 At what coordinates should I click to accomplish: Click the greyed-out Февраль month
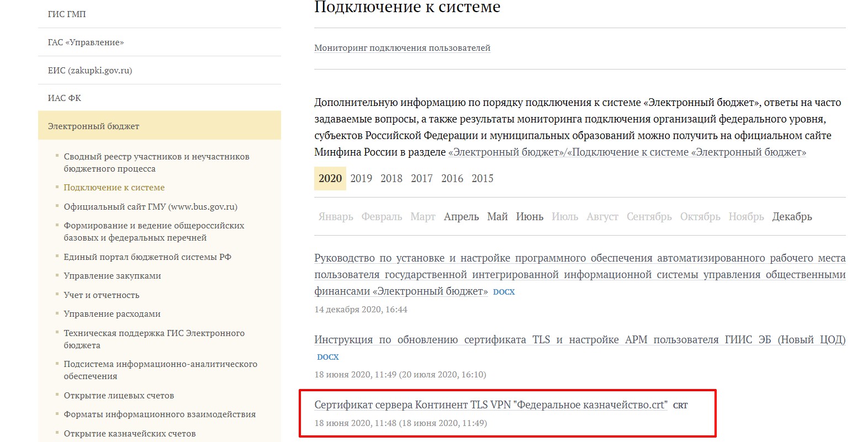(x=382, y=216)
